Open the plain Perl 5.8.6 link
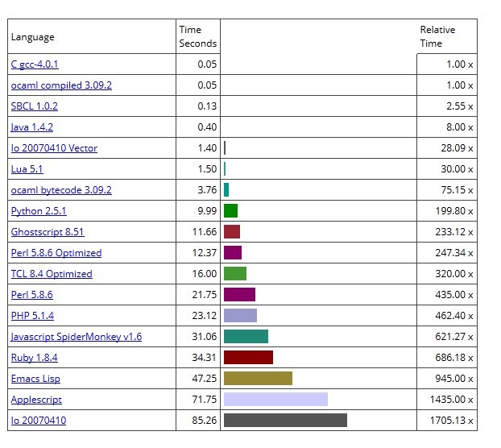The image size is (501, 448). (32, 295)
